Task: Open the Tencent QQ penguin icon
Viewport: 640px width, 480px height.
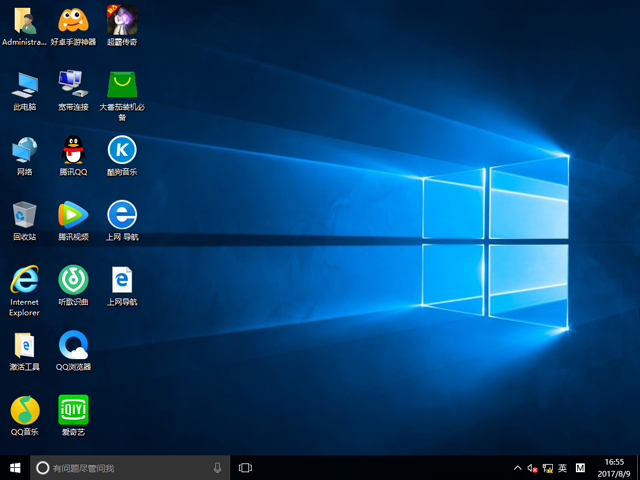Action: pos(73,150)
